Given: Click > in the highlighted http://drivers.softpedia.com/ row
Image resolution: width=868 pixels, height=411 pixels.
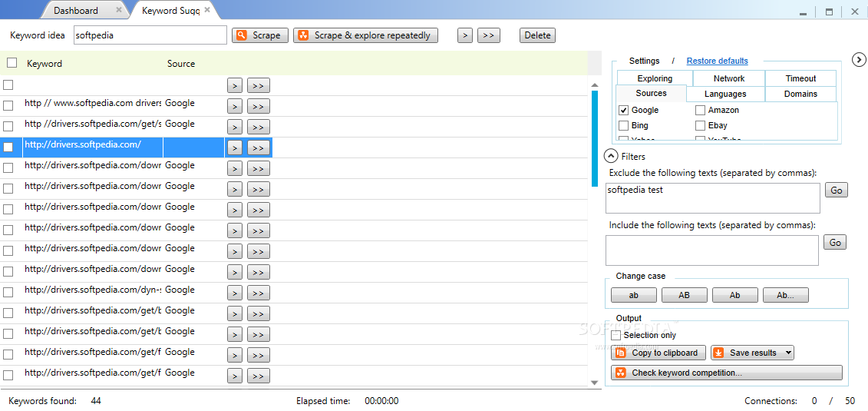Looking at the screenshot, I should (235, 148).
